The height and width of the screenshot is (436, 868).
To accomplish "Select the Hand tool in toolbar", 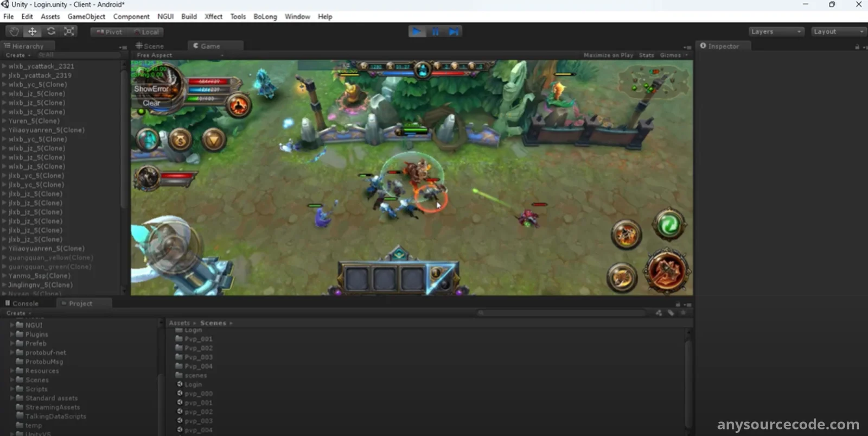I will point(14,31).
